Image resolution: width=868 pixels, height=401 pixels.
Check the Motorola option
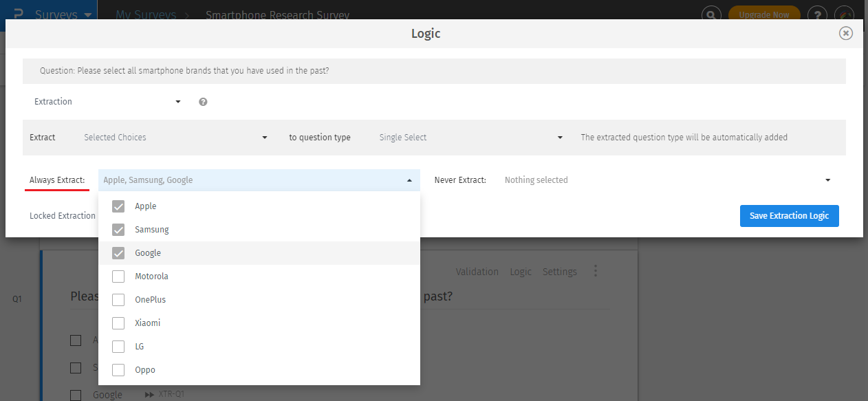118,277
